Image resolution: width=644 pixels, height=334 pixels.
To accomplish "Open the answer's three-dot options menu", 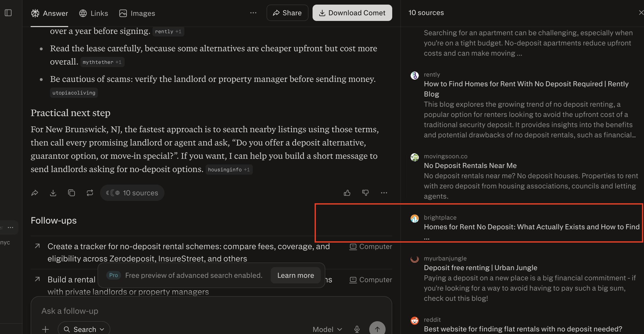I will pos(384,193).
